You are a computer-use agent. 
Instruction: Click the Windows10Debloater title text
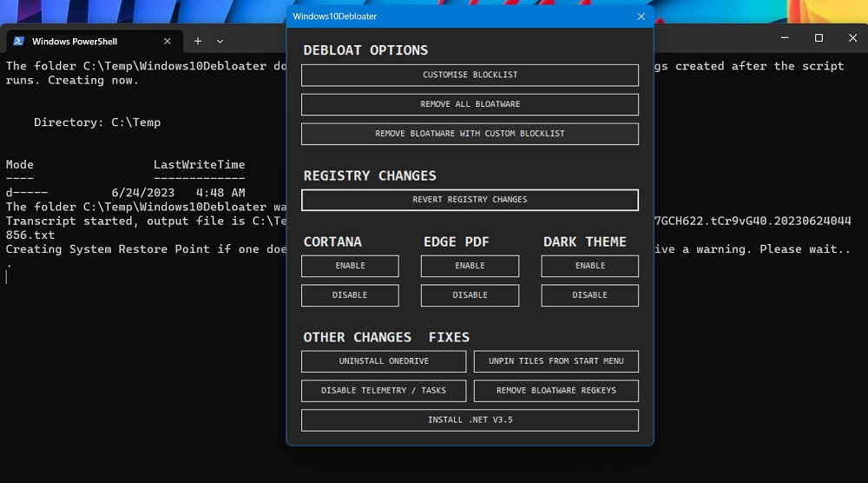pos(334,17)
